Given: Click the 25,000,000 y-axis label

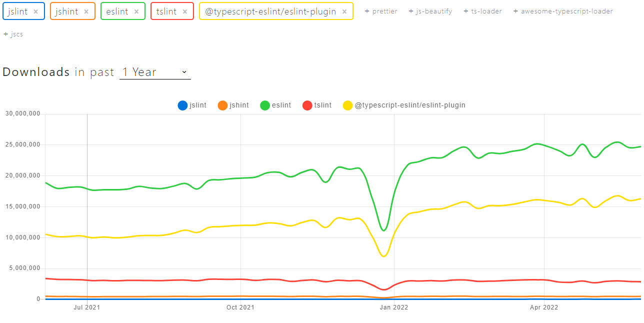Looking at the screenshot, I should [22, 144].
